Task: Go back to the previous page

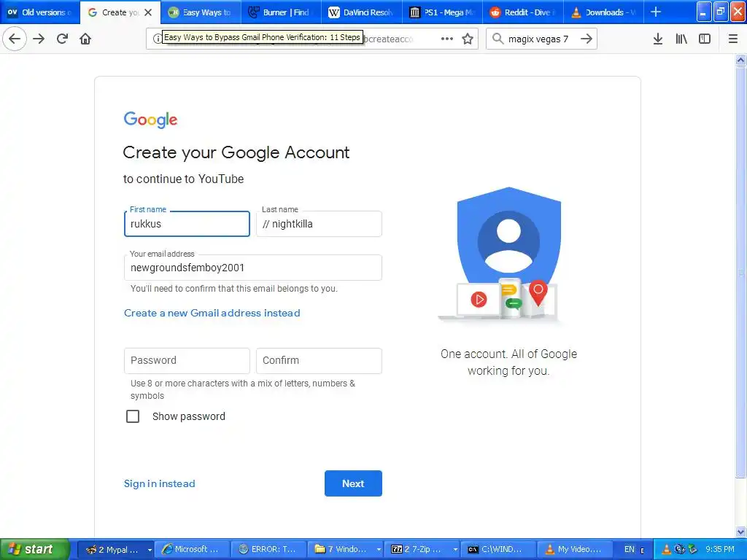Action: click(x=15, y=39)
